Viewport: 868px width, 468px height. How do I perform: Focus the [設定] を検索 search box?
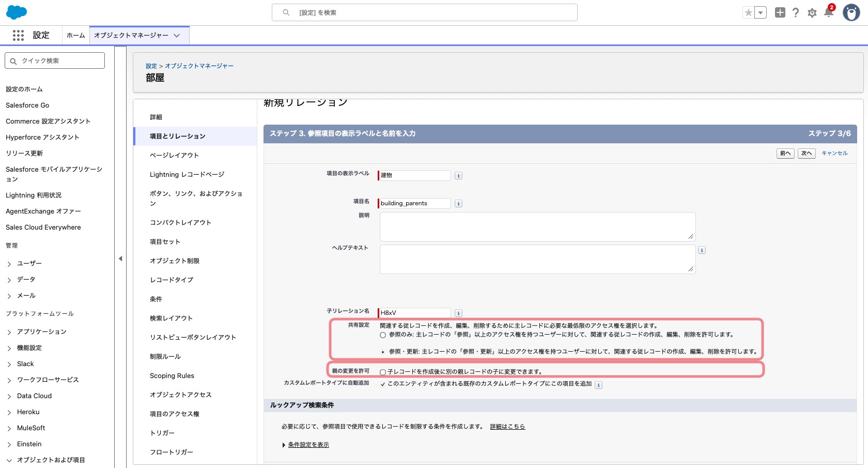425,12
